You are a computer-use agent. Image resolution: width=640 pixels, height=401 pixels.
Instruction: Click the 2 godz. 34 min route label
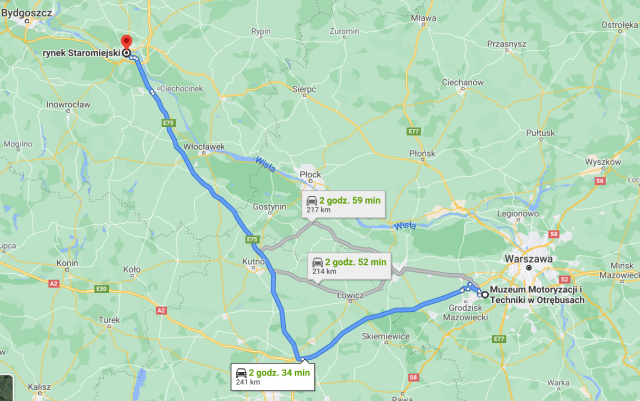273,376
